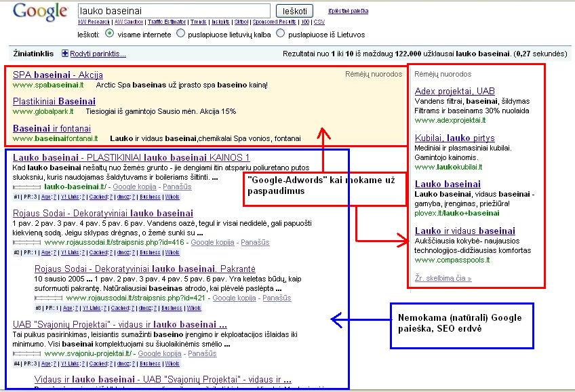Click the Ieškoti search button
The width and height of the screenshot is (575, 392).
click(x=294, y=11)
